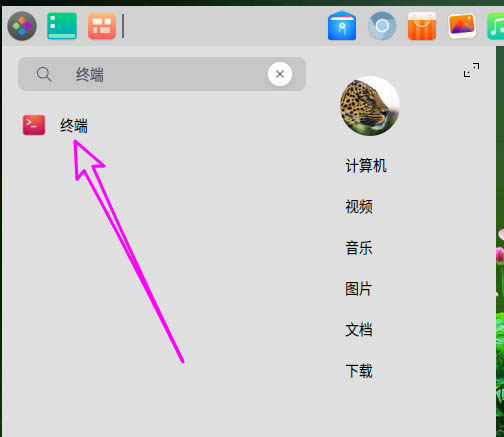Open the orange app store bag icon
This screenshot has width=504, height=437.
(422, 26)
